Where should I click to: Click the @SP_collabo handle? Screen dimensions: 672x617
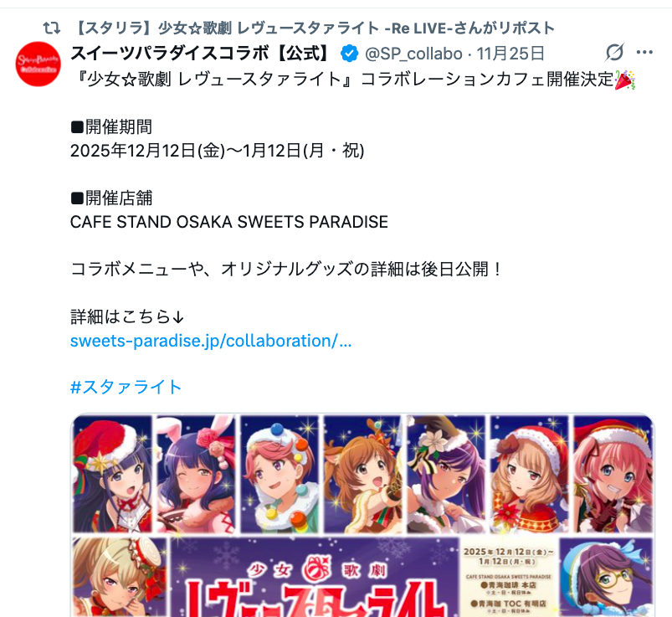[413, 54]
